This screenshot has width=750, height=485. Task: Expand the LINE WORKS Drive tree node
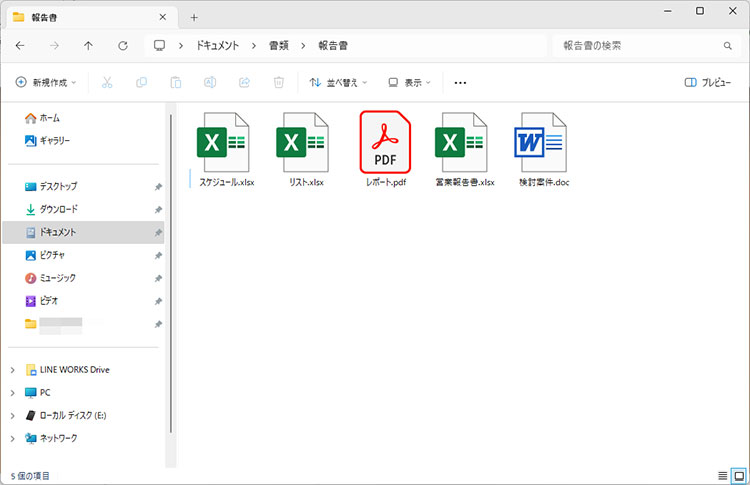(x=12, y=370)
